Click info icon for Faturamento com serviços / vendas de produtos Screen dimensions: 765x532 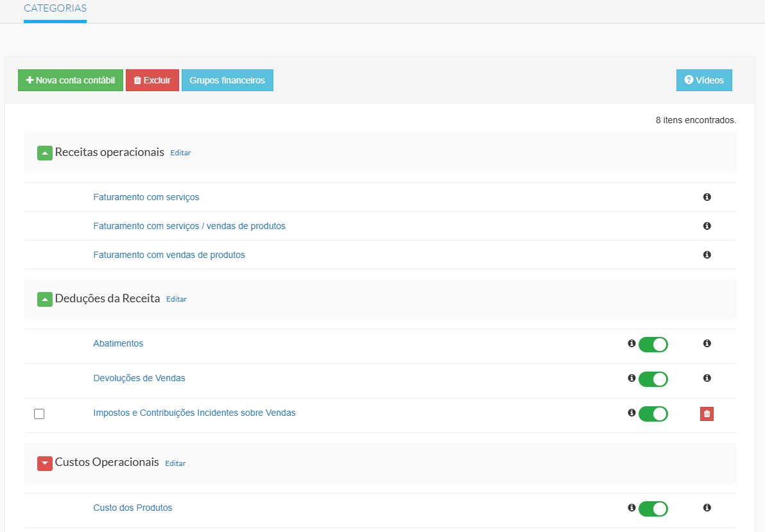[x=707, y=226]
